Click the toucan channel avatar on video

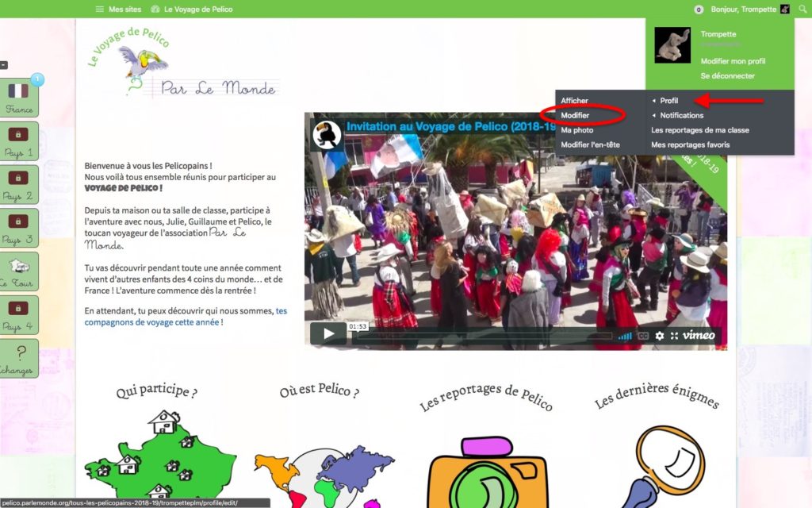click(x=327, y=135)
